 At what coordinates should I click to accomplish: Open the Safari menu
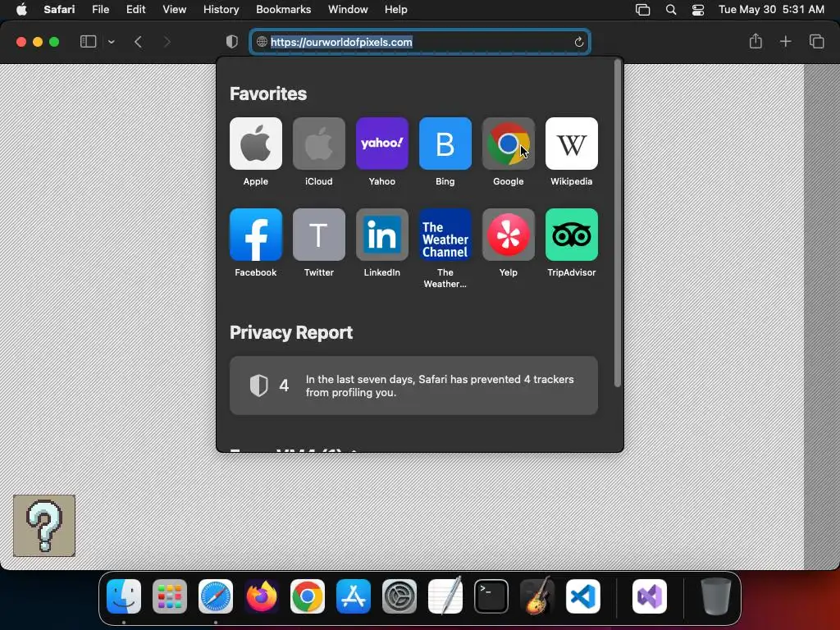59,10
